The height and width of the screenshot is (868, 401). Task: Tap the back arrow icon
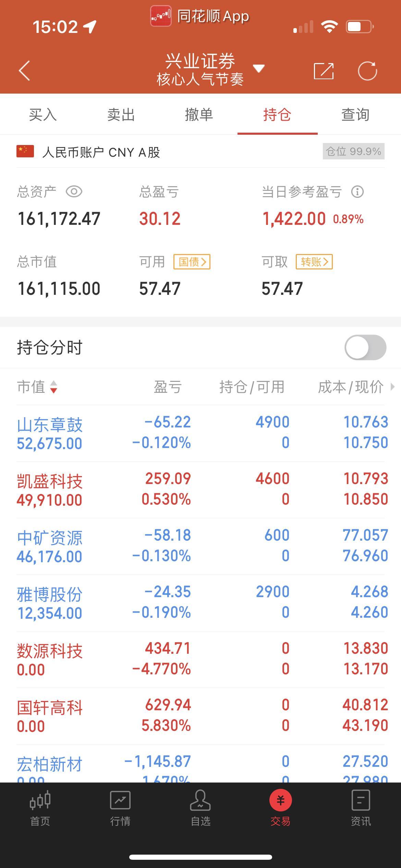[24, 71]
